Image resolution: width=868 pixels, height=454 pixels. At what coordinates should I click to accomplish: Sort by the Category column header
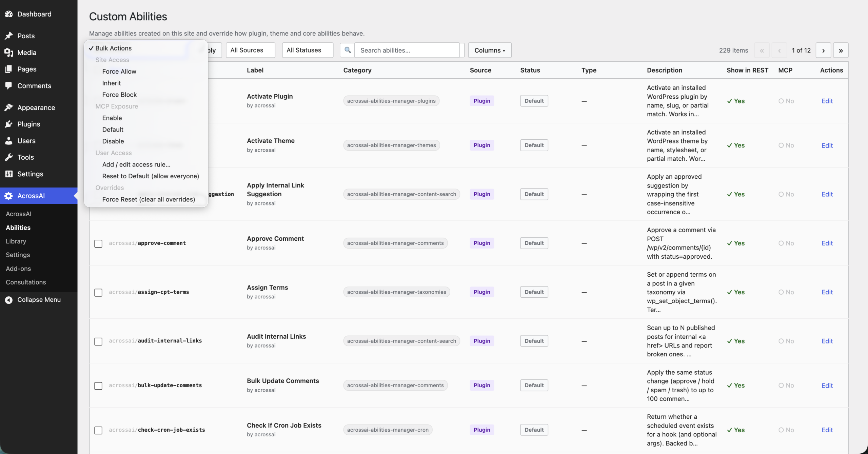(357, 70)
